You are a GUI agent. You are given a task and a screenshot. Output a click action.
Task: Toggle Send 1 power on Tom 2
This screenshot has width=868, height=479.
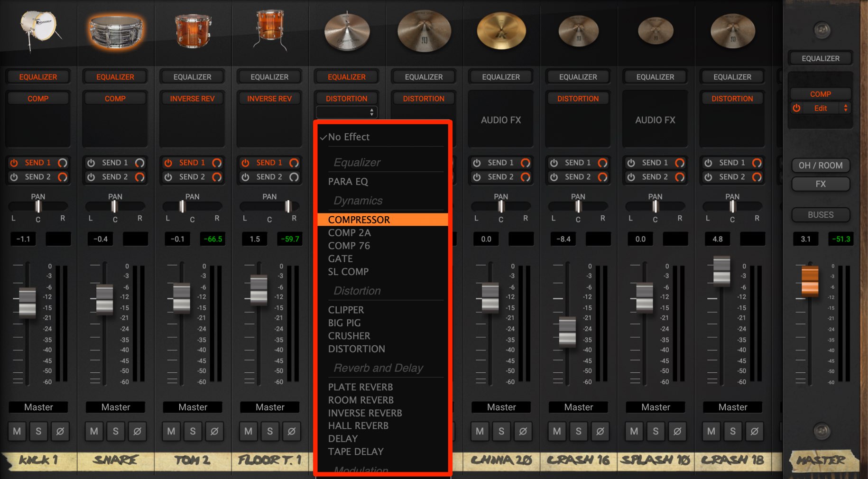point(168,163)
